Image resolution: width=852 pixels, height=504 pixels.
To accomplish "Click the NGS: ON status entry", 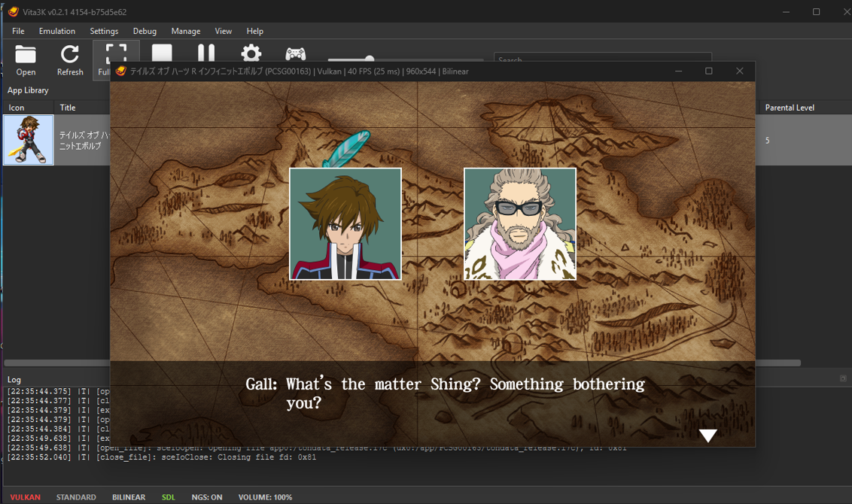I will pyautogui.click(x=207, y=497).
